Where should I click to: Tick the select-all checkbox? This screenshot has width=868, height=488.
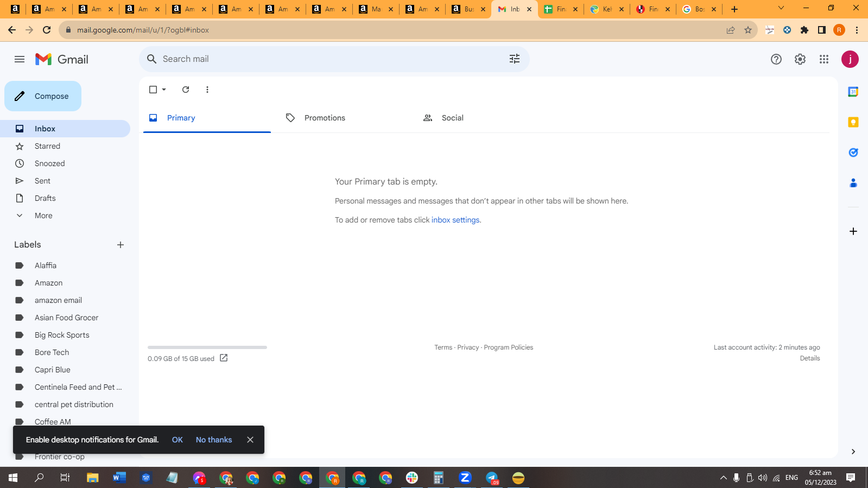pyautogui.click(x=153, y=90)
